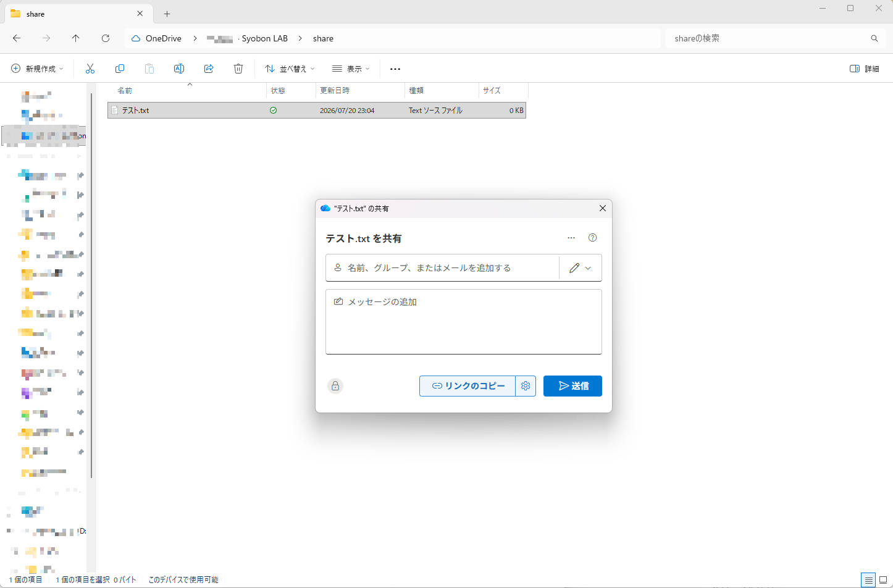Click the Share icon in Explorer toolbar
The image size is (893, 588).
(209, 69)
